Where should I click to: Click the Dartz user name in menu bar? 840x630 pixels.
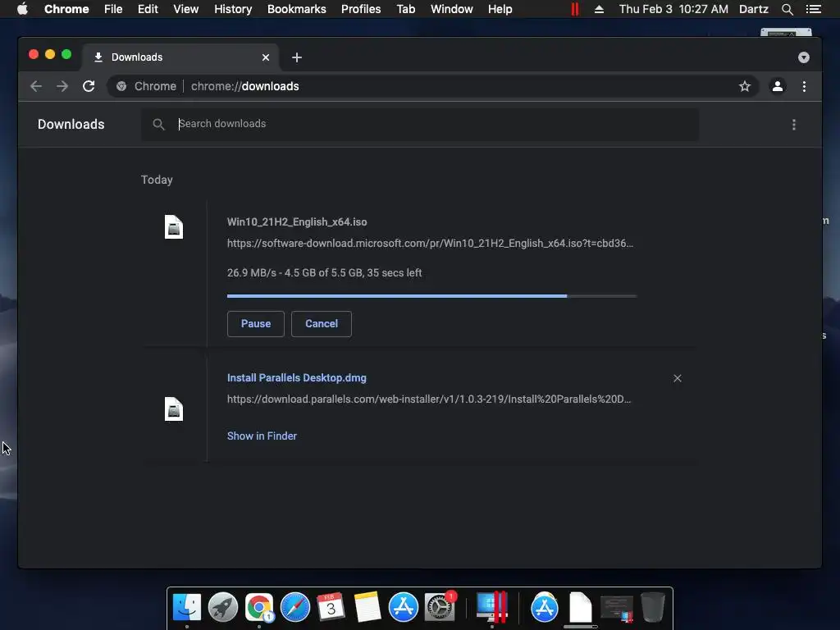pyautogui.click(x=754, y=9)
